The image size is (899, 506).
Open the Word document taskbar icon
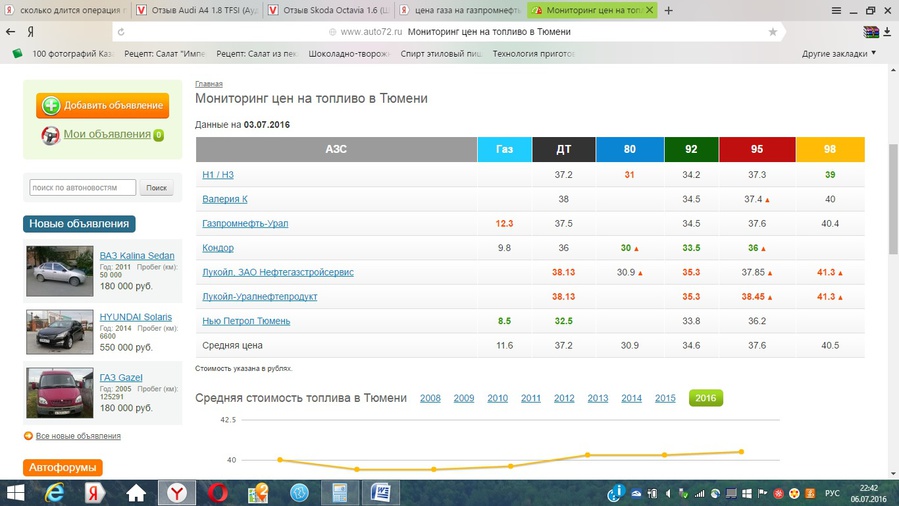381,493
